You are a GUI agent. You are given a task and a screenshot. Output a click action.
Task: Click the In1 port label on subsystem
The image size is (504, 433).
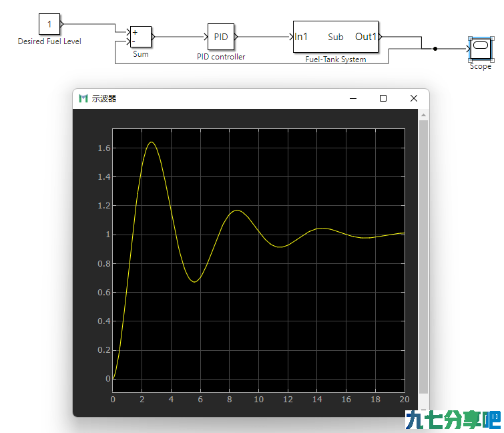pos(301,37)
